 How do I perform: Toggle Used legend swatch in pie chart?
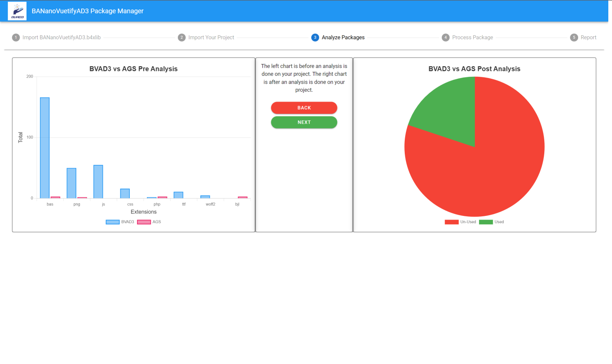[x=486, y=222]
